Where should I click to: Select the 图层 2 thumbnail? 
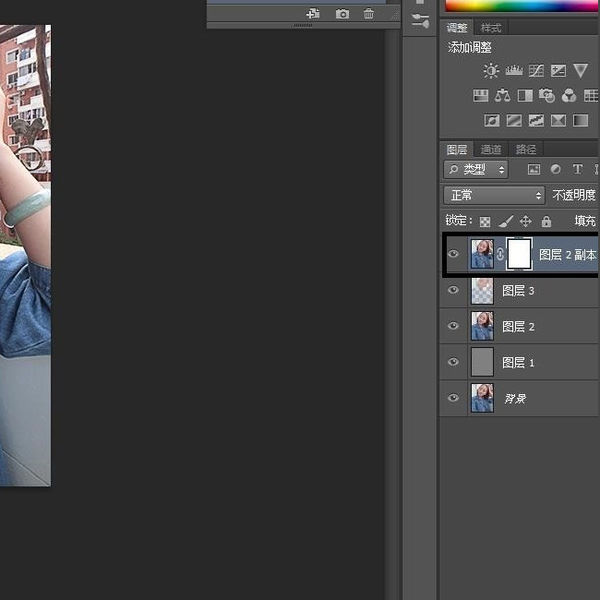click(x=482, y=326)
